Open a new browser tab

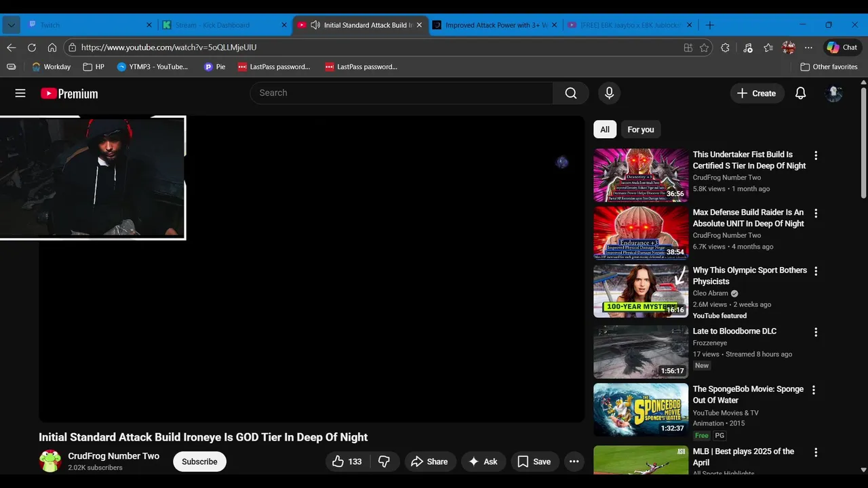tap(710, 25)
